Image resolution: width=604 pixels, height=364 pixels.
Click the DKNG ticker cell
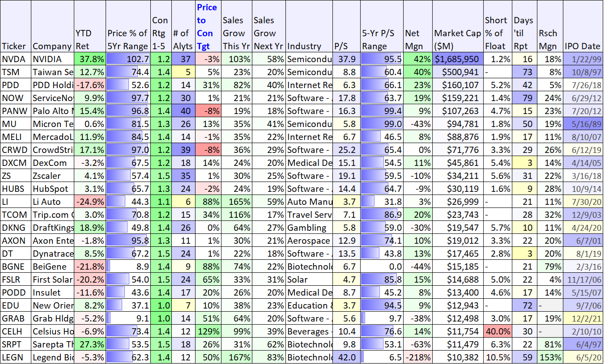point(16,228)
